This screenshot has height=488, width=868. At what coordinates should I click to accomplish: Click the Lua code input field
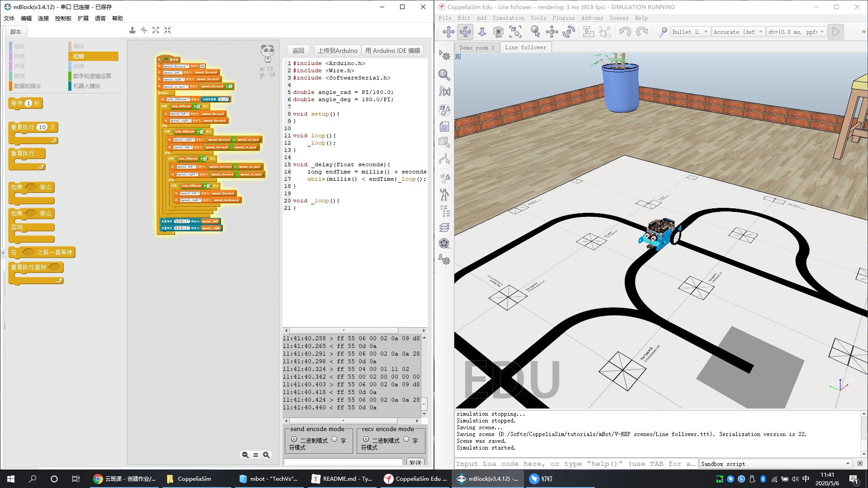(x=575, y=464)
